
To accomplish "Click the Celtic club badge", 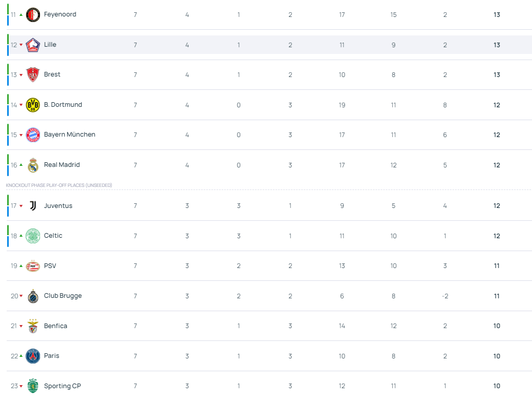I will pos(33,236).
